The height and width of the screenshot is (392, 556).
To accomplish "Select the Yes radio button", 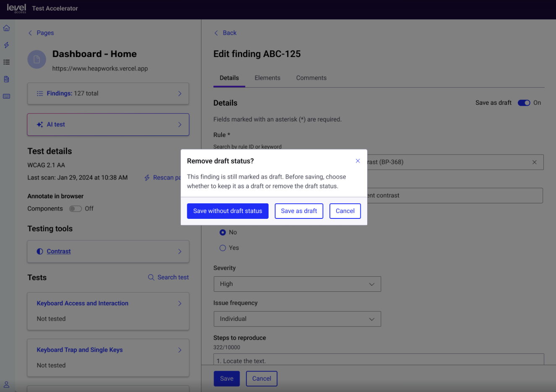I will coord(222,248).
